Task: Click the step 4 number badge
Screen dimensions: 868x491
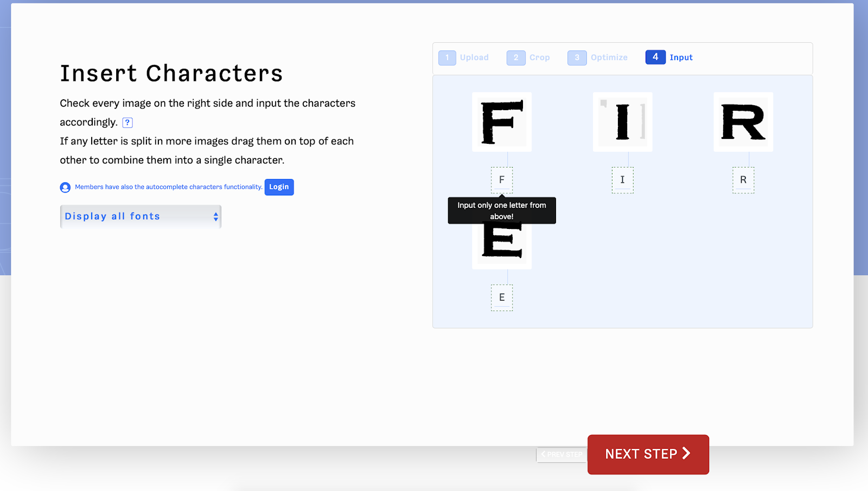Action: [655, 57]
